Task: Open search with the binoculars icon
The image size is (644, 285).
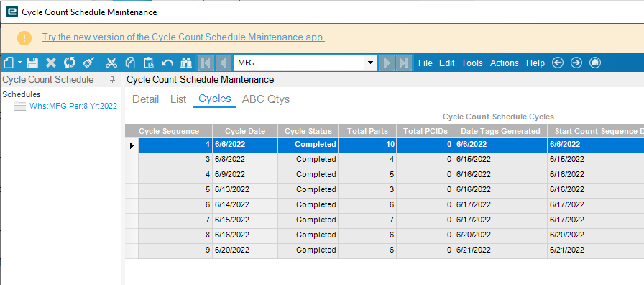Action: (x=186, y=63)
